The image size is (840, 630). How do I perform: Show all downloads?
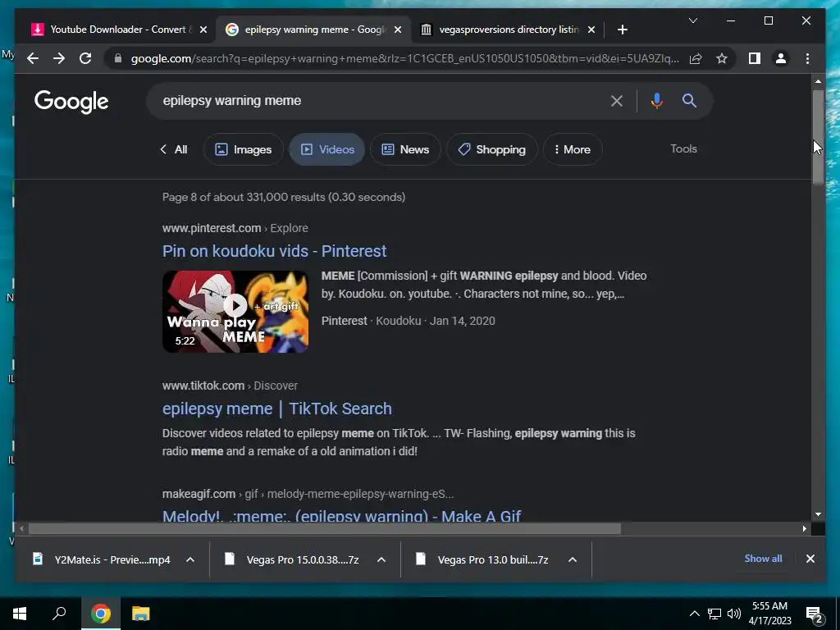coord(763,559)
